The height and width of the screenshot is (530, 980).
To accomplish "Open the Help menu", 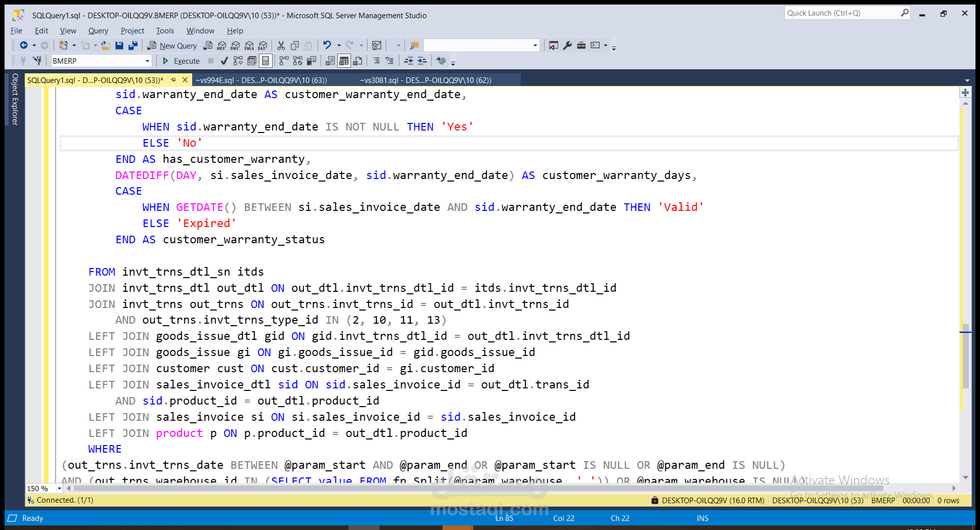I will pyautogui.click(x=235, y=31).
